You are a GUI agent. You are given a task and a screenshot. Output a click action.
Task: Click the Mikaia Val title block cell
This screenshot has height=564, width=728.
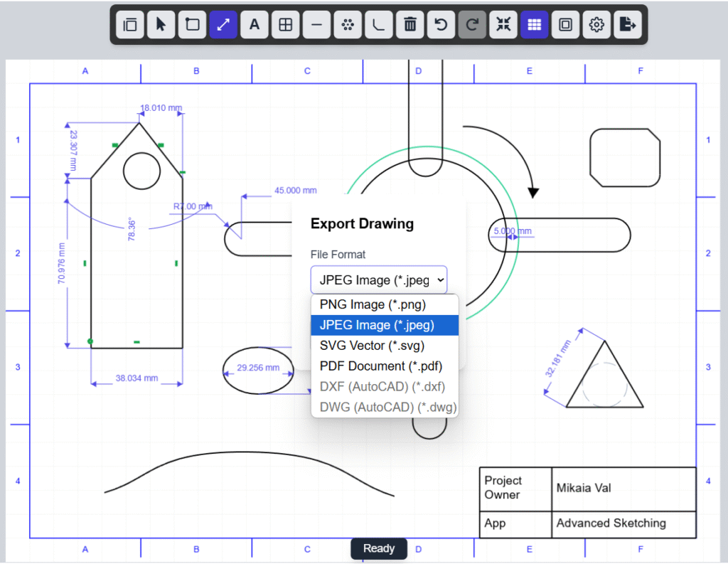pos(623,489)
